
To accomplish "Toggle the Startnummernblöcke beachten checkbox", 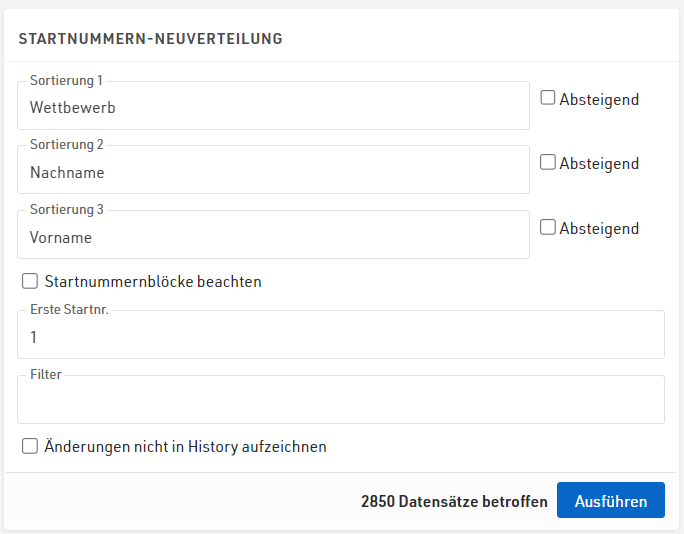I will 30,282.
